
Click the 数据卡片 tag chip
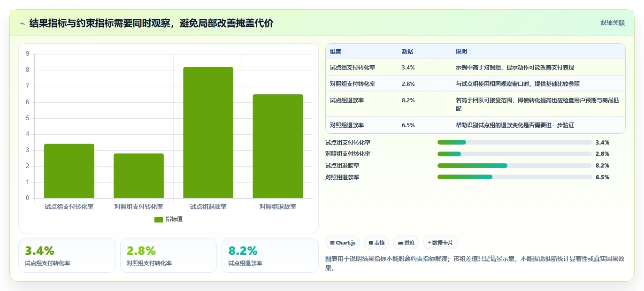coord(440,243)
